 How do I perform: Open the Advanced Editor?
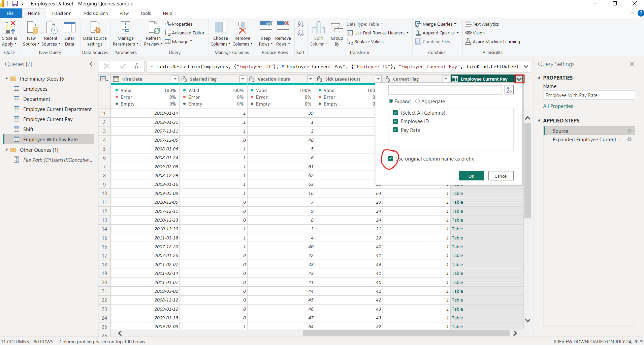click(x=185, y=33)
